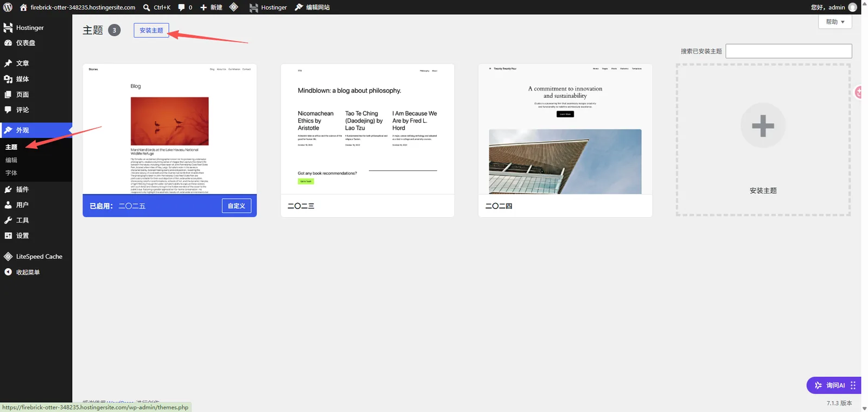Click the LiteSpeed diamond icon in admin bar
This screenshot has height=412, width=868.
[x=234, y=7]
